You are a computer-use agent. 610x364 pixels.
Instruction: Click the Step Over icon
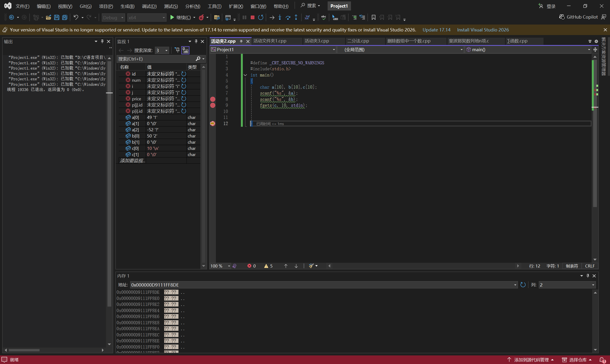tap(288, 17)
